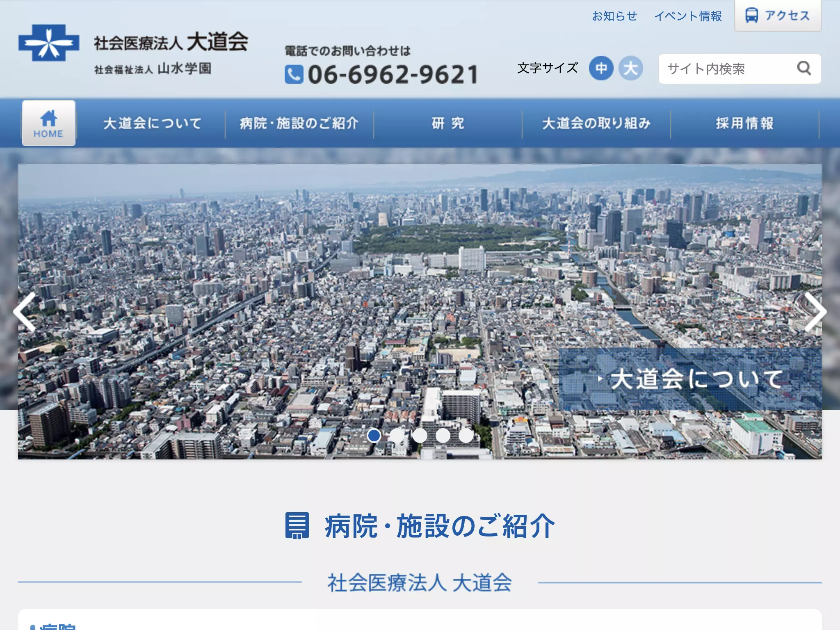Click the 社会医療法人 大道会 subsection heading
The height and width of the screenshot is (630, 840).
pos(420,582)
